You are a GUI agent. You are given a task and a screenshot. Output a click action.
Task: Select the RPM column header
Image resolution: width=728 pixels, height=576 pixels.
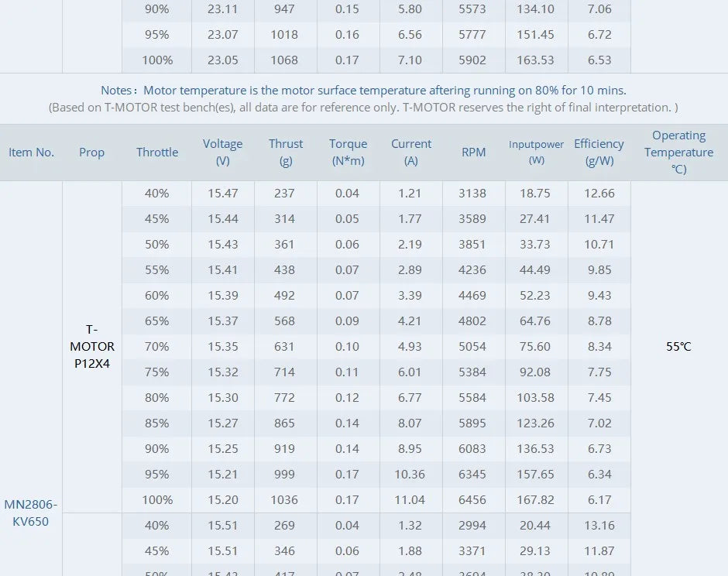point(473,153)
